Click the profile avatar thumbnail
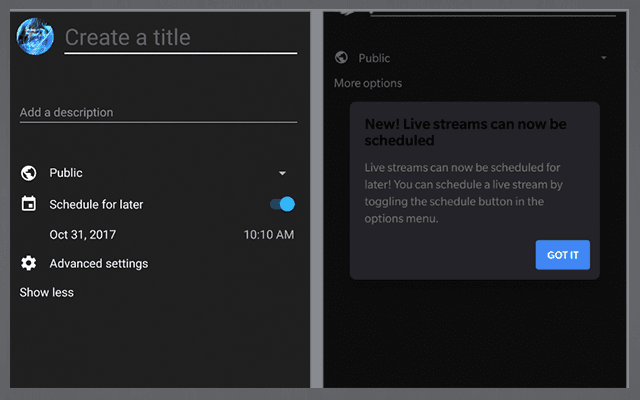Viewport: 640px width, 400px height. (x=36, y=36)
